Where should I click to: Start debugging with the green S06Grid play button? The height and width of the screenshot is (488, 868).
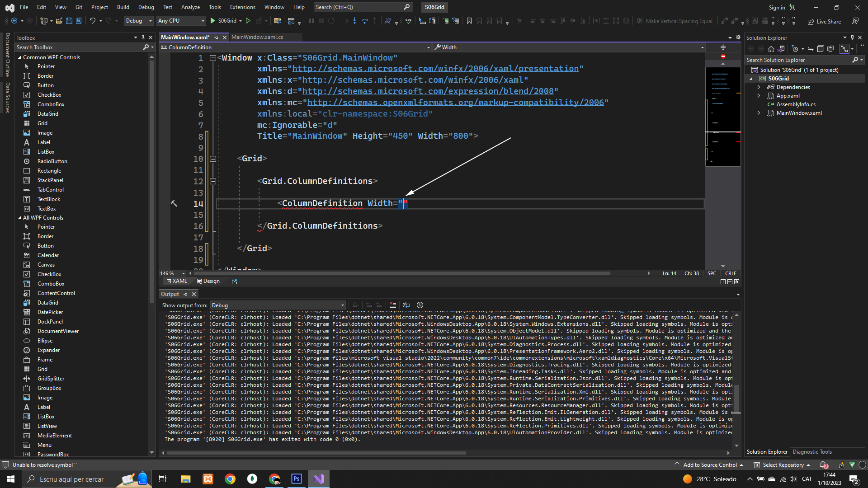[x=213, y=21]
